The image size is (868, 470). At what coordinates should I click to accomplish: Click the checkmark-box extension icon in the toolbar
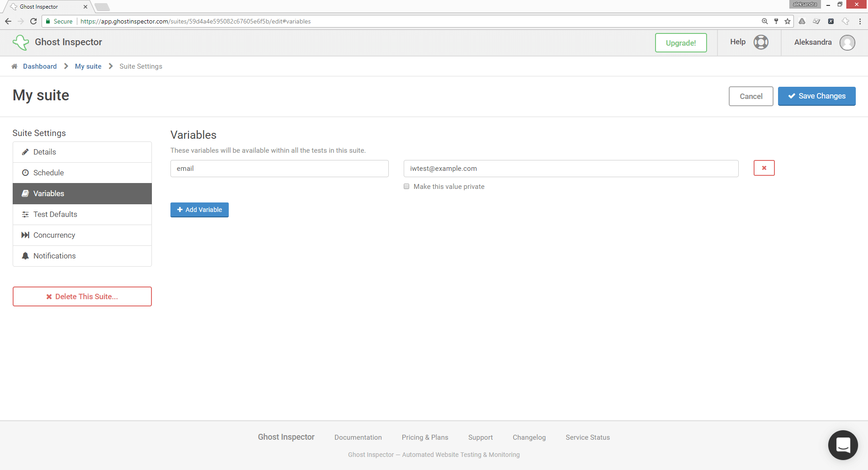point(816,21)
